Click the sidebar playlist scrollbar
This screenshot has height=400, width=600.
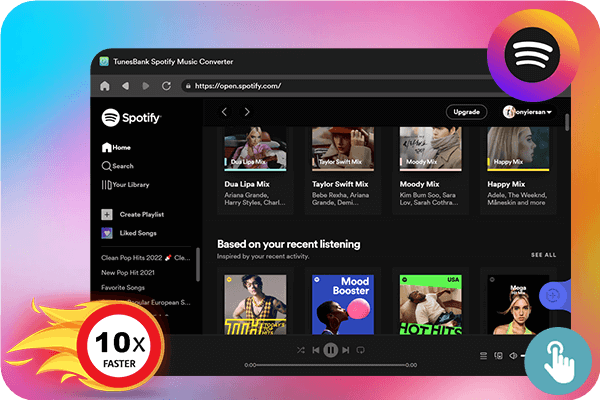198,264
